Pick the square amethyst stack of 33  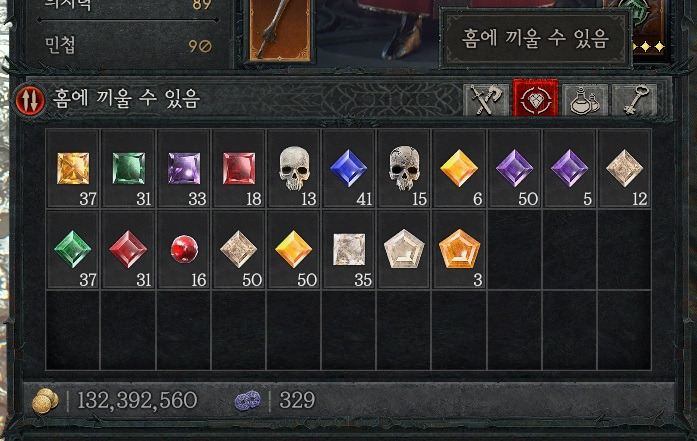[x=184, y=168]
